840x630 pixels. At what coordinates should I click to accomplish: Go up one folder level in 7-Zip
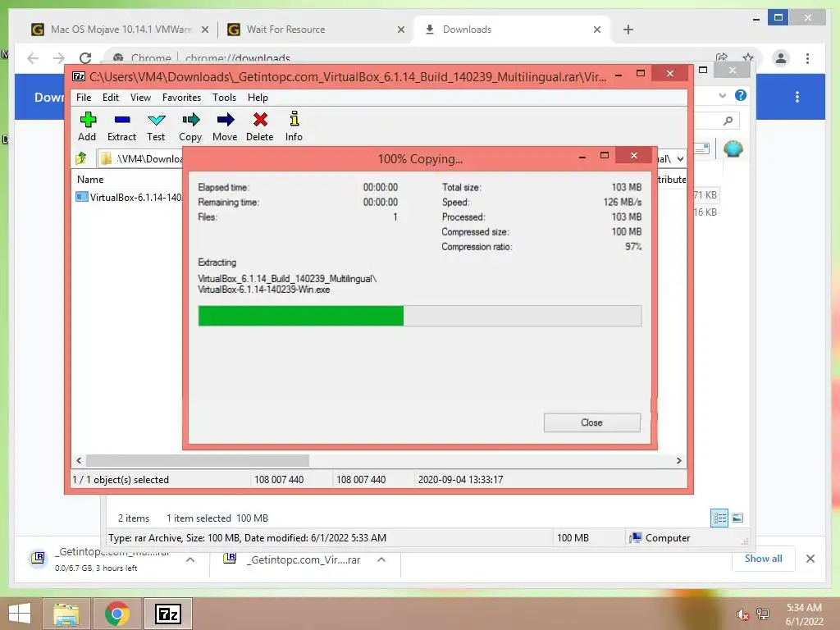click(81, 158)
